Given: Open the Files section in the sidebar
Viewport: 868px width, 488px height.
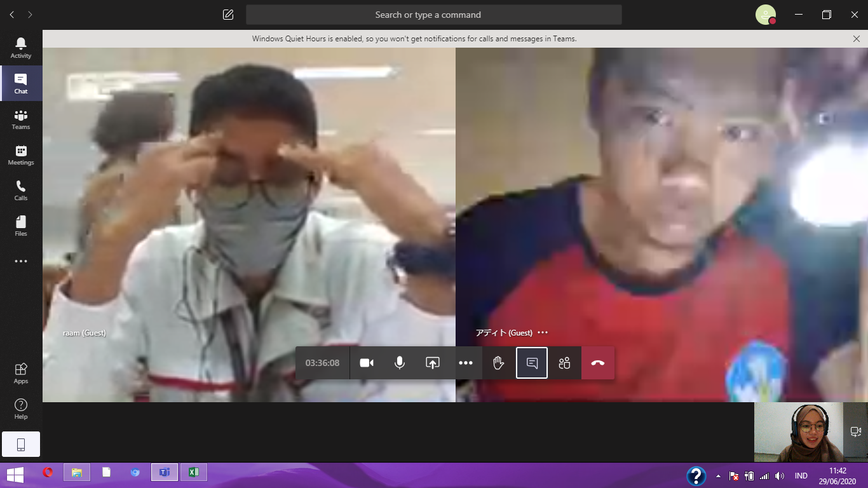Looking at the screenshot, I should 21,226.
